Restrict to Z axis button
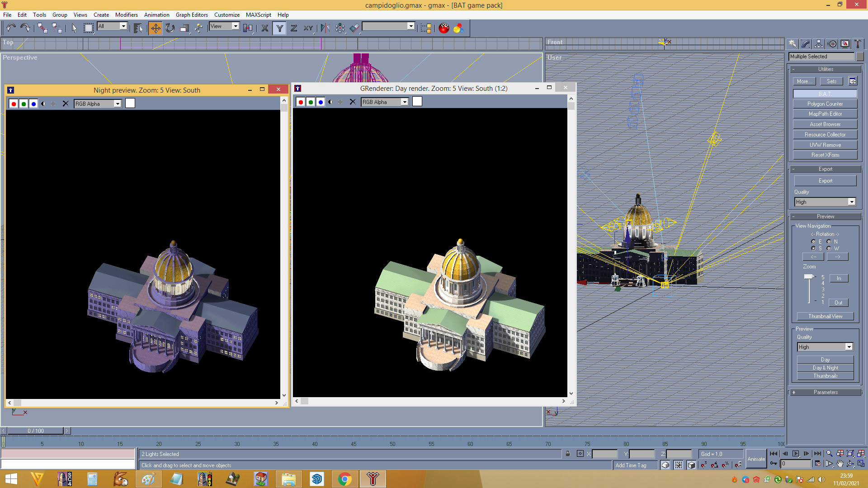 (294, 28)
